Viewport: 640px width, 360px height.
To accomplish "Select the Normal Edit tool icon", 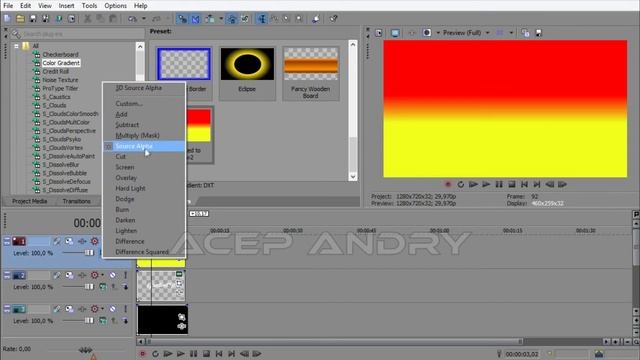I will click(x=262, y=19).
